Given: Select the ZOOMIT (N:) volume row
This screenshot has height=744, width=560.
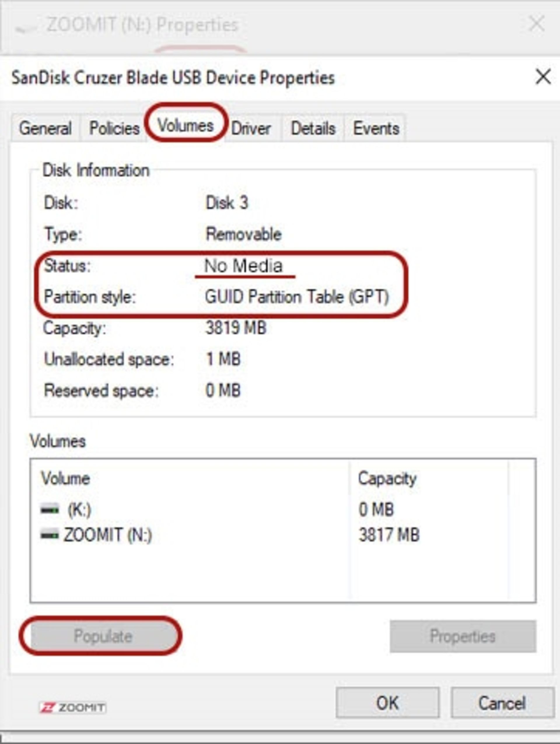Looking at the screenshot, I should point(108,535).
